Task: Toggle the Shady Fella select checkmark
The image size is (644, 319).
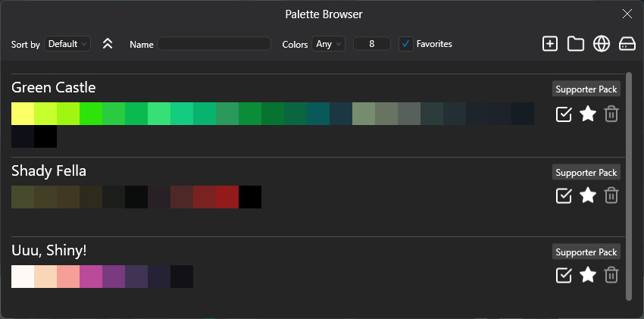Action: click(x=564, y=195)
